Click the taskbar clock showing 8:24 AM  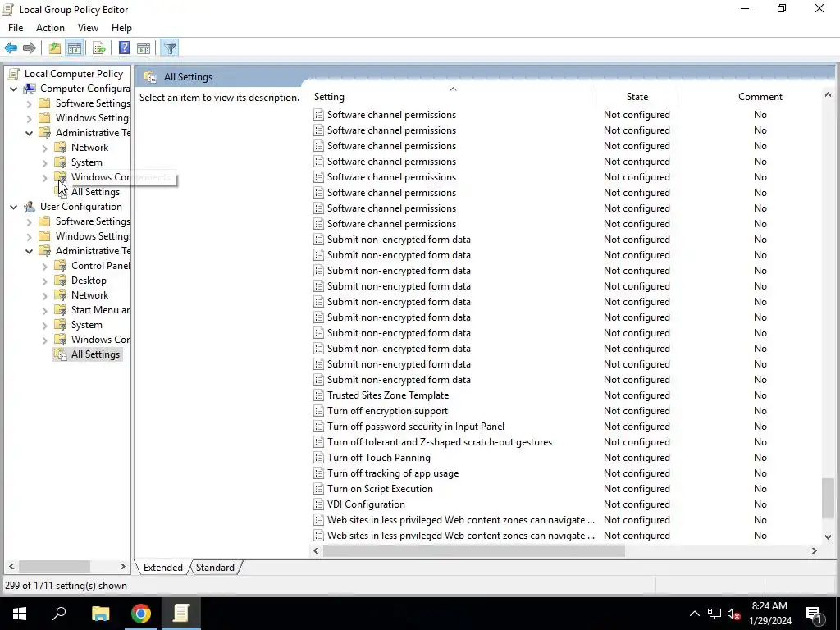pyautogui.click(x=770, y=614)
